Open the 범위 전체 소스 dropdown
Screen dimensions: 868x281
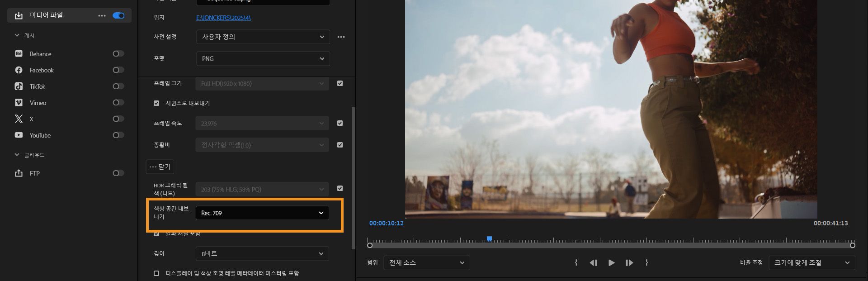pyautogui.click(x=427, y=262)
